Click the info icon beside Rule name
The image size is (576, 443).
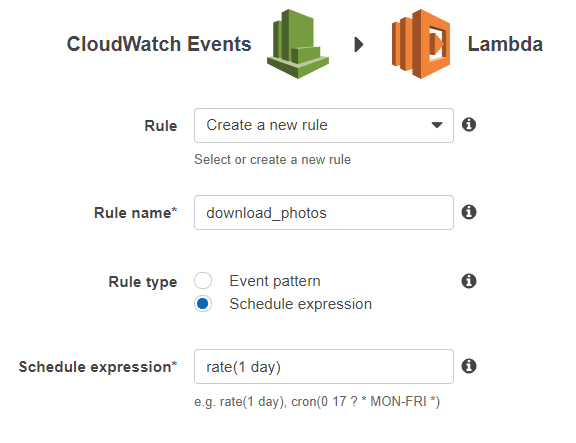[469, 212]
